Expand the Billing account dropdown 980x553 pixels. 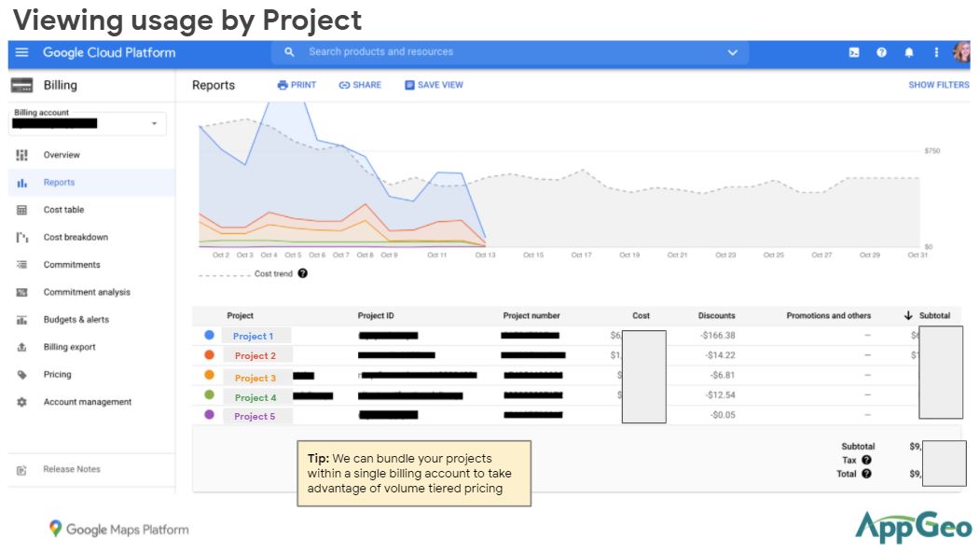click(153, 122)
